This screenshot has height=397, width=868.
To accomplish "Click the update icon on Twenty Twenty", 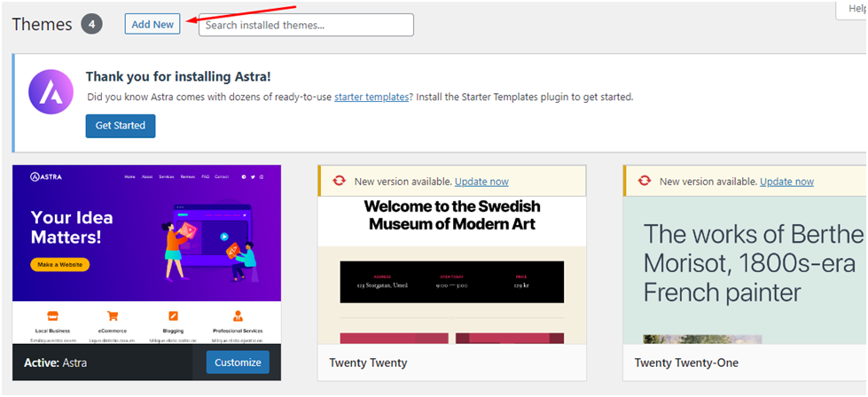I will click(x=339, y=181).
